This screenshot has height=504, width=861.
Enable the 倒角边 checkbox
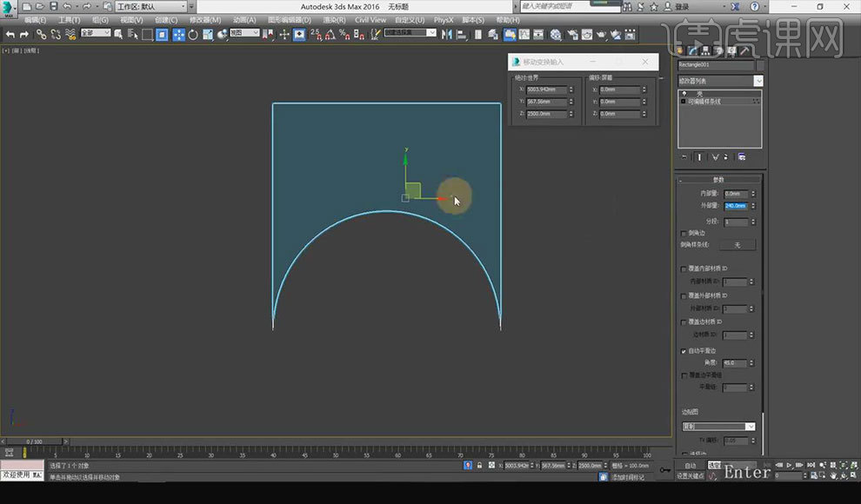click(x=684, y=234)
